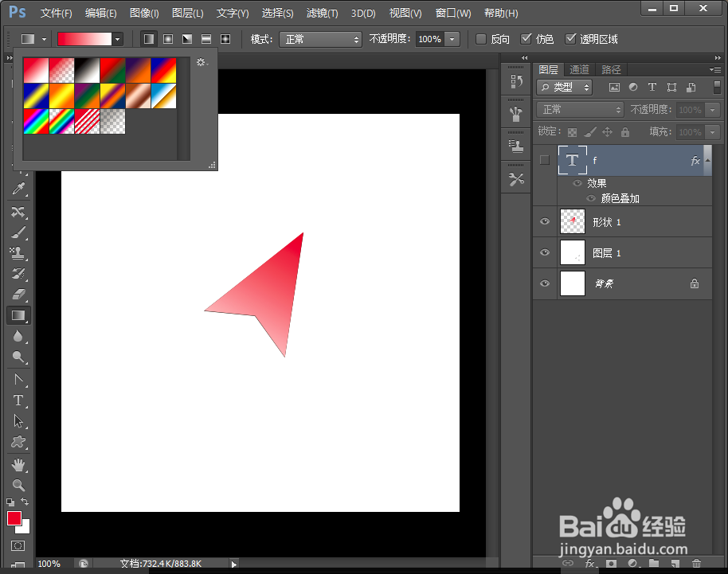Viewport: 728px width, 574px height.
Task: Switch to the 路径 tab
Action: coord(611,69)
